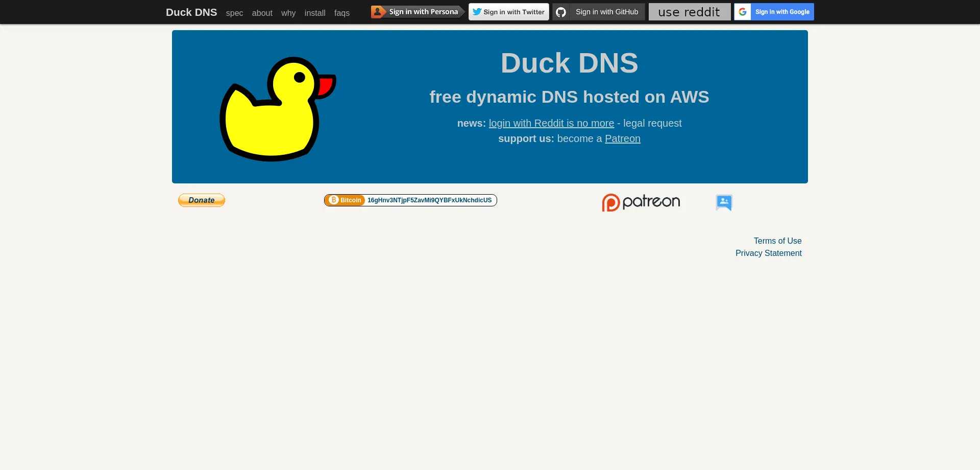Open the about page
The image size is (980, 470).
tap(262, 13)
